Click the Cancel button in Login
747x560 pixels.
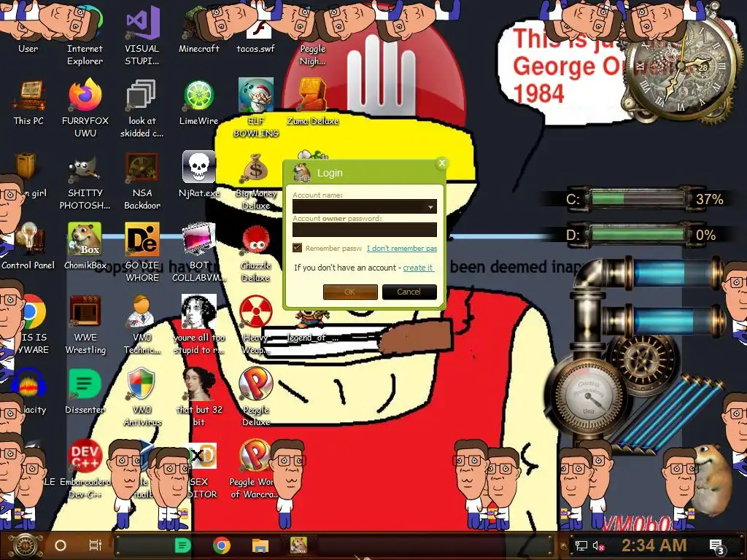[409, 292]
